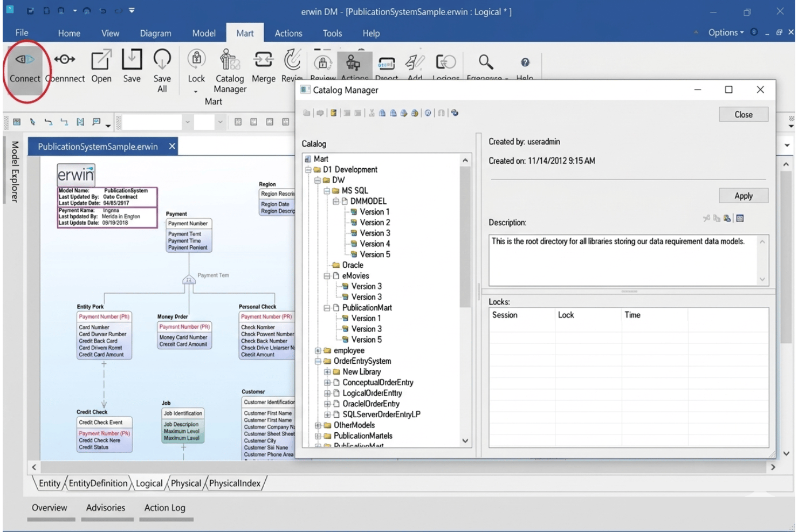Expand the New Library folder node
This screenshot has height=532, width=798.
(x=327, y=372)
